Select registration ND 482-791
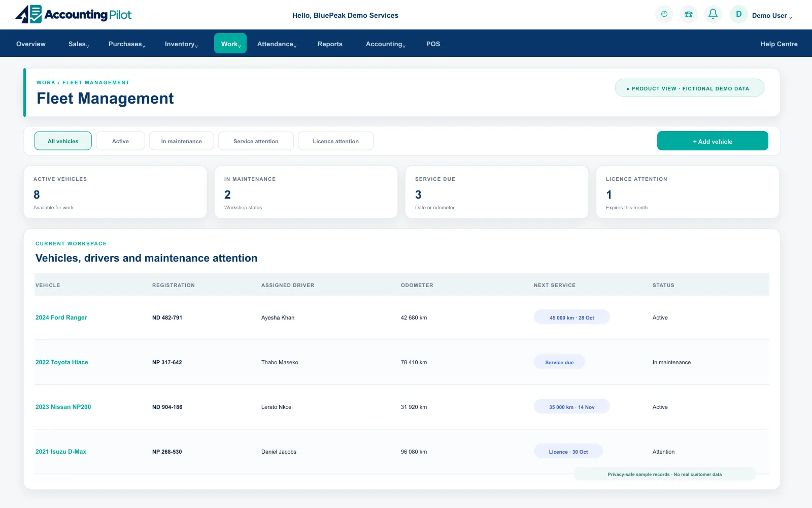The height and width of the screenshot is (508, 812). (167, 317)
